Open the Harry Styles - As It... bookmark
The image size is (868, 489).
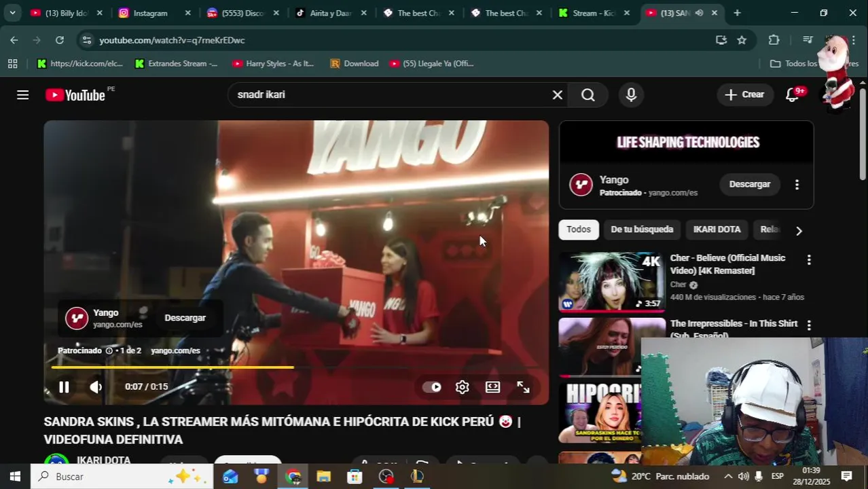point(274,64)
